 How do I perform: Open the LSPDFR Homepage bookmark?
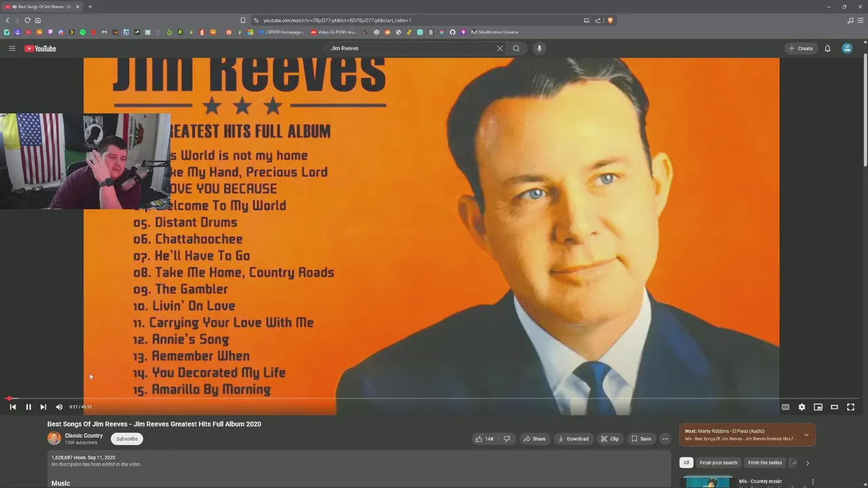(x=281, y=32)
